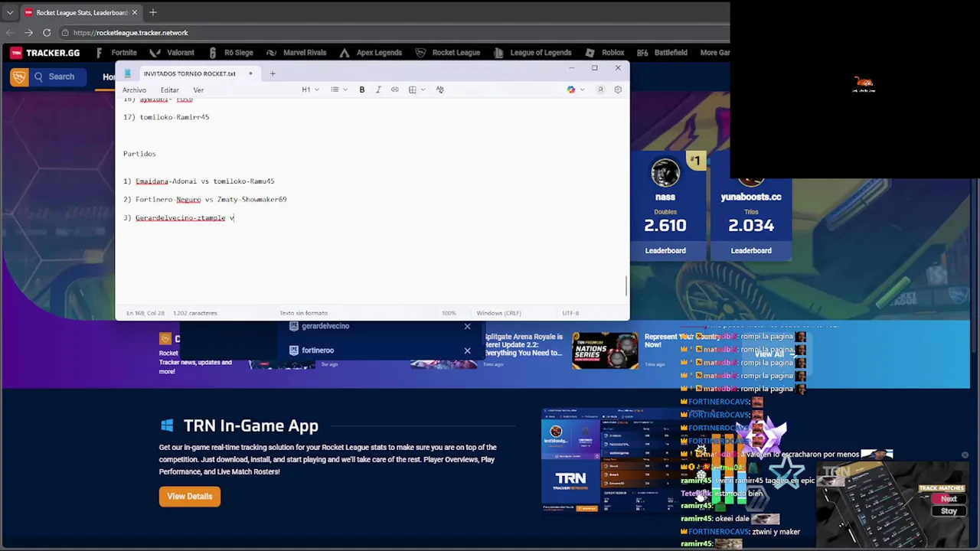Remove gerardelvecino from recent searches
980x551 pixels.
click(467, 327)
